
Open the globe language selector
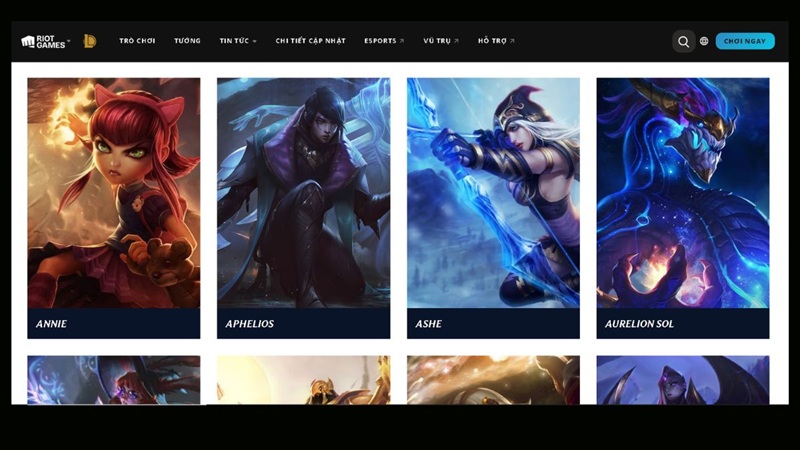[704, 41]
